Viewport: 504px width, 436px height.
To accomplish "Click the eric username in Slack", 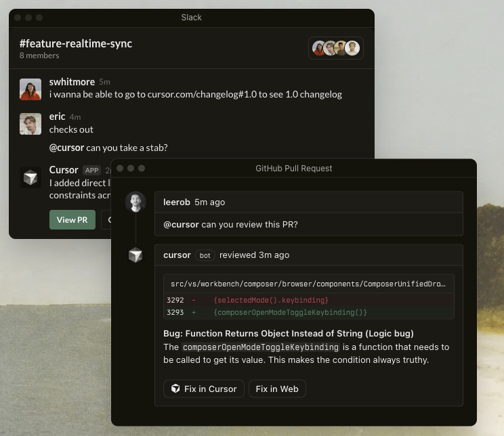I will tap(57, 116).
